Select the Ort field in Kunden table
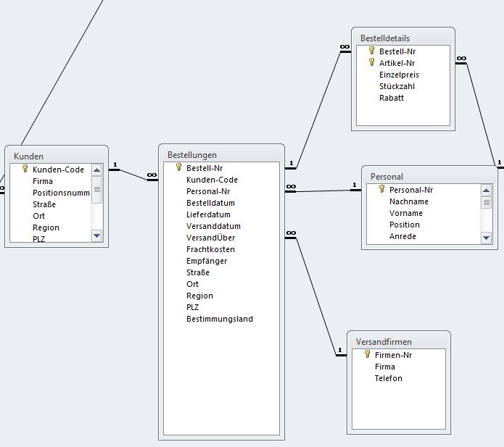The width and height of the screenshot is (504, 447). click(x=38, y=216)
